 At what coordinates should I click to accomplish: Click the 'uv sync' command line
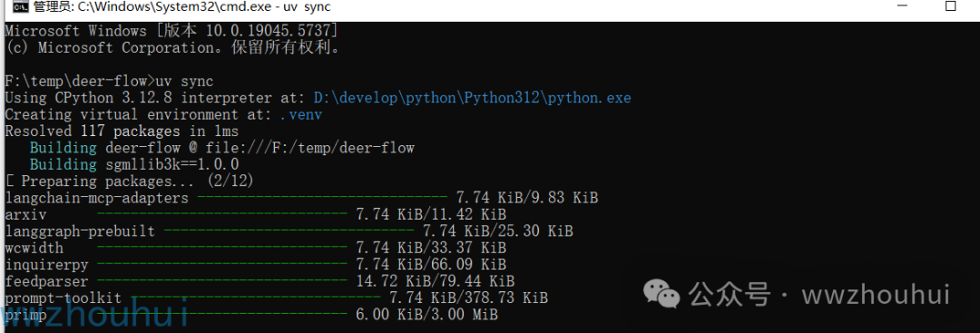110,82
